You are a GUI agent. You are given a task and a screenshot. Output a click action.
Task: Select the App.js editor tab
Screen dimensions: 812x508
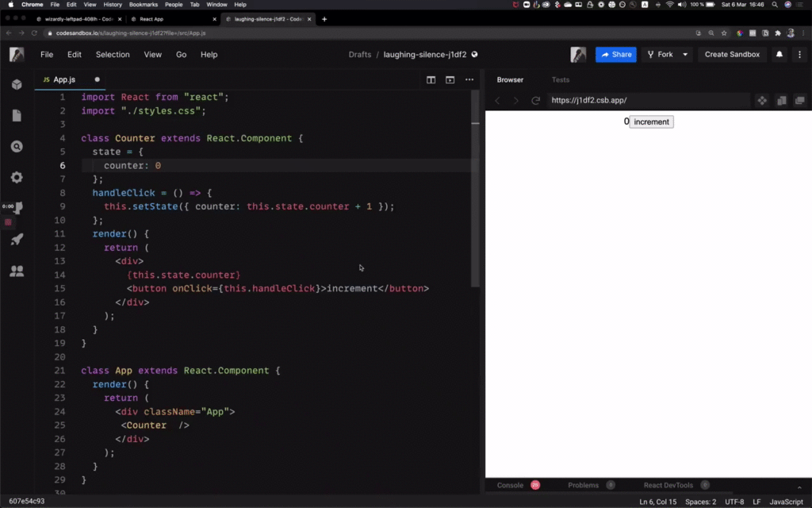coord(70,80)
